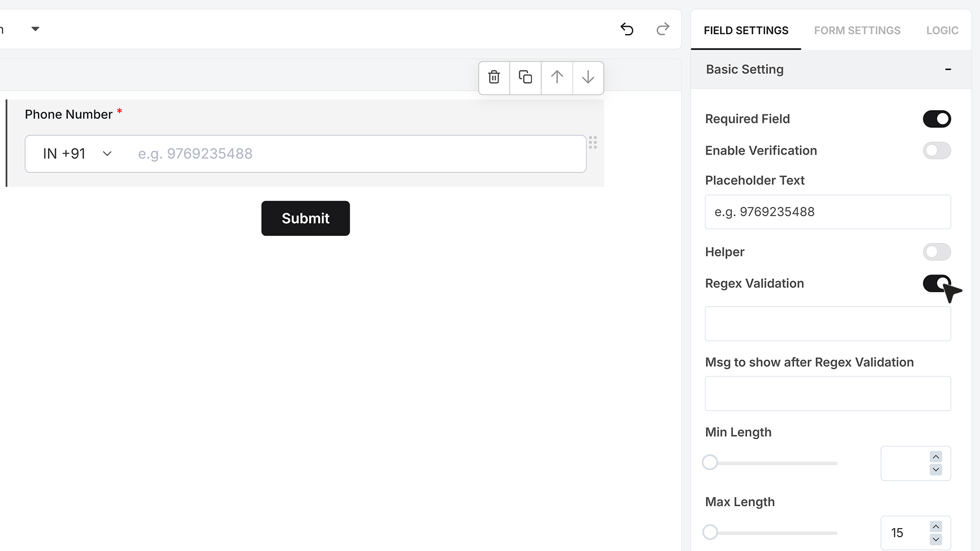Duplicate the field using copy icon
The image size is (980, 551).
(525, 78)
